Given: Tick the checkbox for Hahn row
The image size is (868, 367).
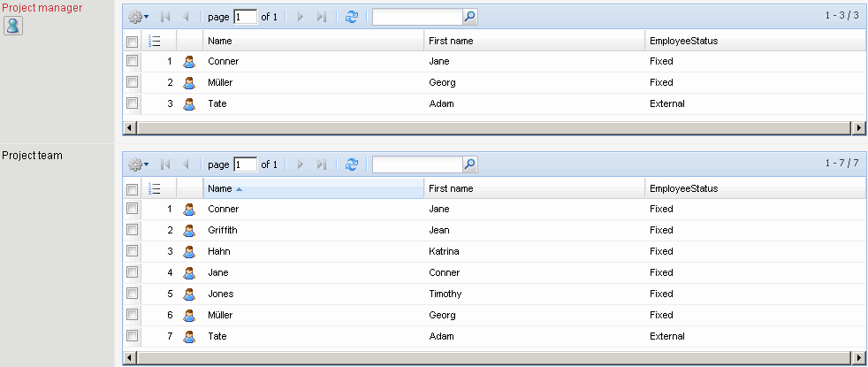Looking at the screenshot, I should coord(132,251).
